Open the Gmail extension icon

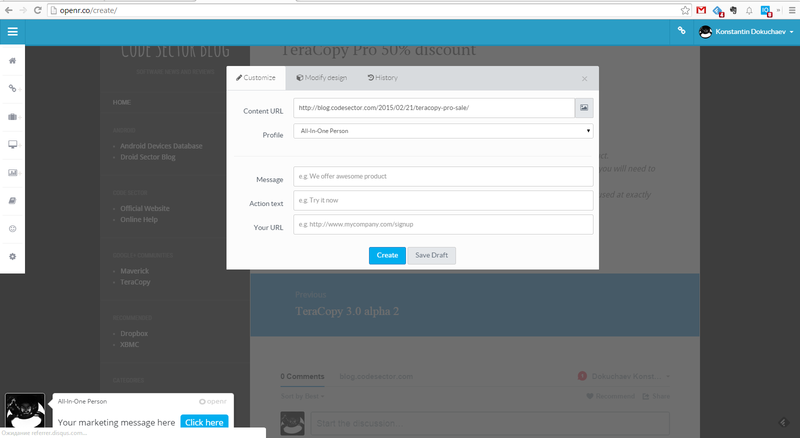point(701,10)
